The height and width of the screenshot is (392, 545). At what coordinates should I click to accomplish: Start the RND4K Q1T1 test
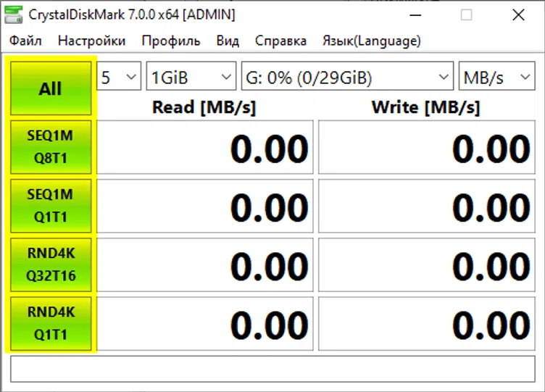pyautogui.click(x=51, y=323)
